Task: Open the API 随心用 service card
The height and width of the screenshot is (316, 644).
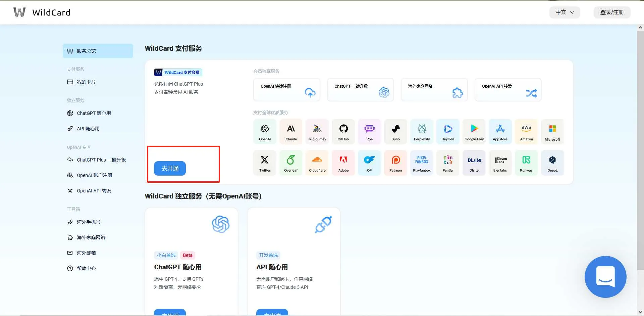Action: pyautogui.click(x=294, y=262)
